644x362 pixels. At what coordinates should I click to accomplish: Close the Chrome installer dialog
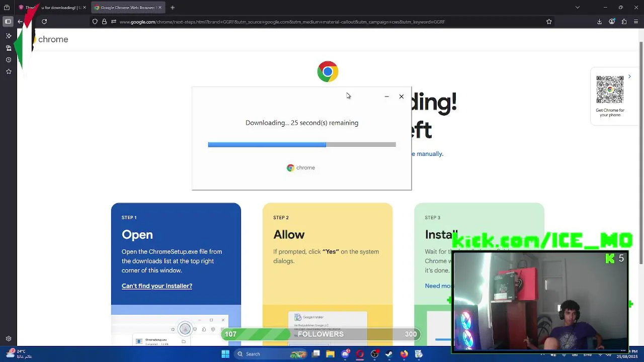(401, 97)
